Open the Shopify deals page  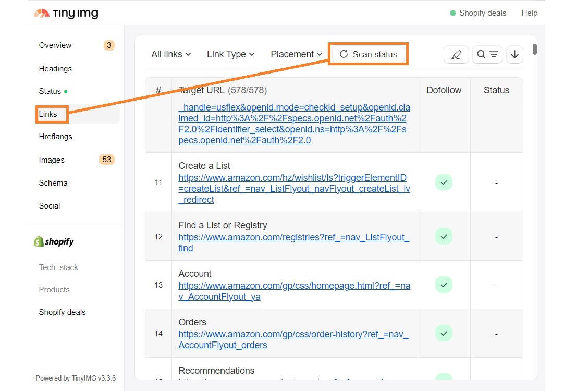[62, 312]
